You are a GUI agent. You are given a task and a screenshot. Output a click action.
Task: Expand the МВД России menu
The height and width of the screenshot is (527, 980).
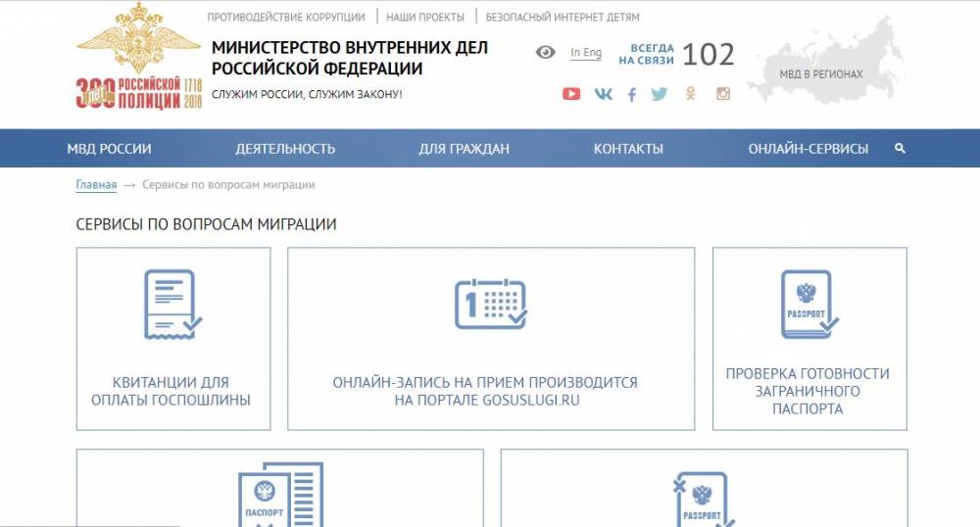tap(109, 149)
